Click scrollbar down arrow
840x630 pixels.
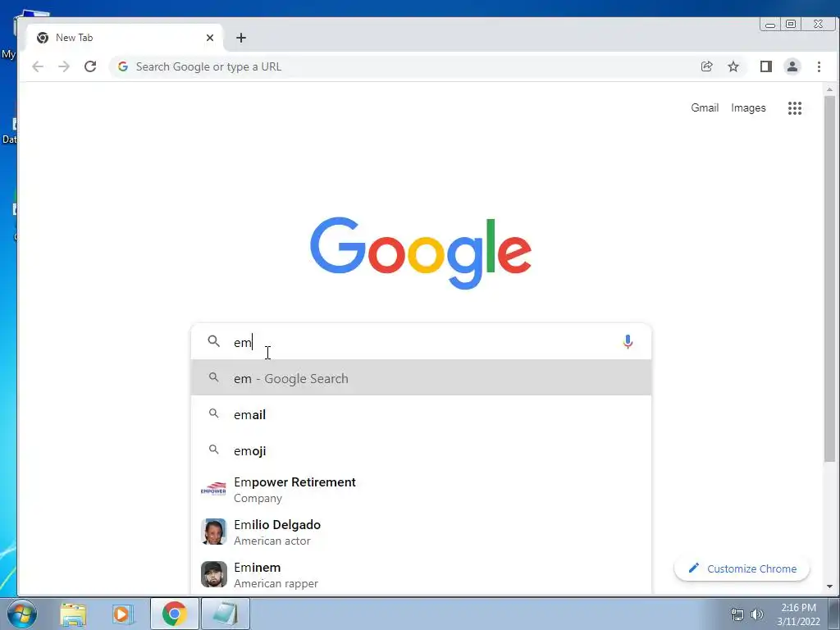click(x=829, y=587)
